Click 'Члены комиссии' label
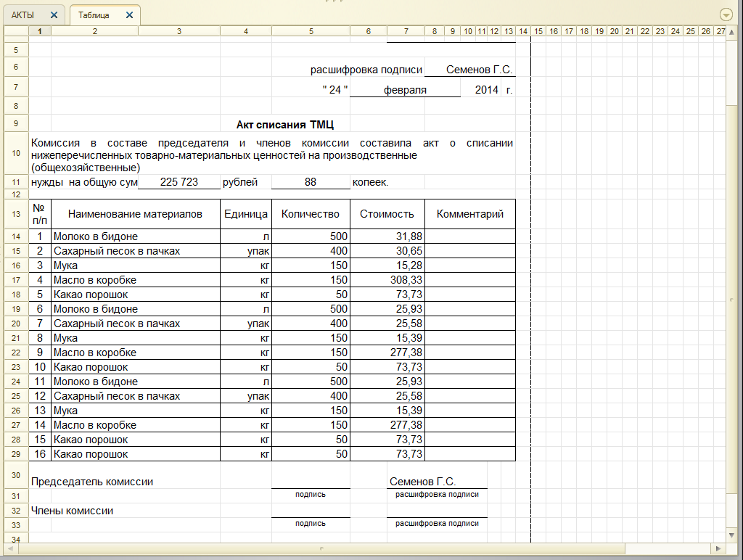 [x=72, y=511]
